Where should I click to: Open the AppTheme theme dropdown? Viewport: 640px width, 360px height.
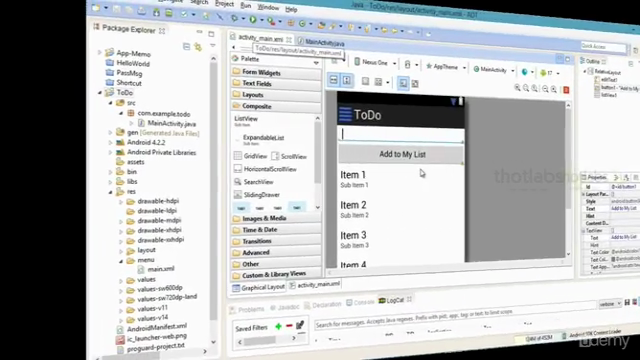446,67
